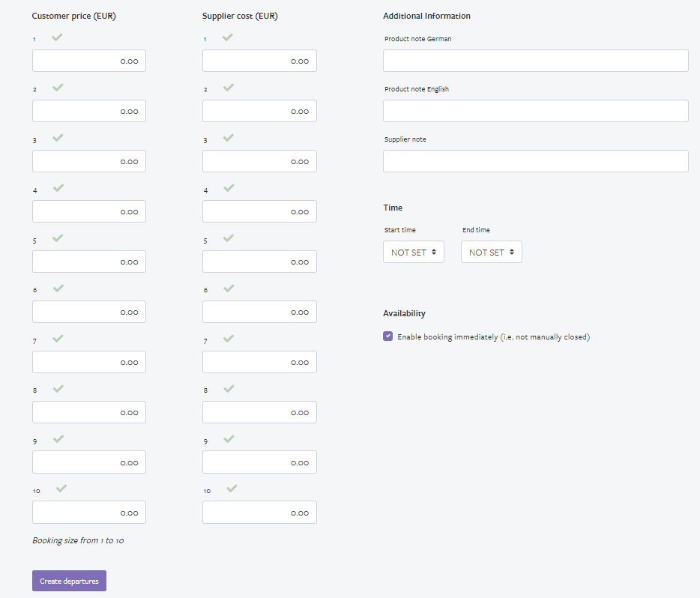This screenshot has width=700, height=598.
Task: Open the Start time dropdown
Action: click(x=413, y=252)
